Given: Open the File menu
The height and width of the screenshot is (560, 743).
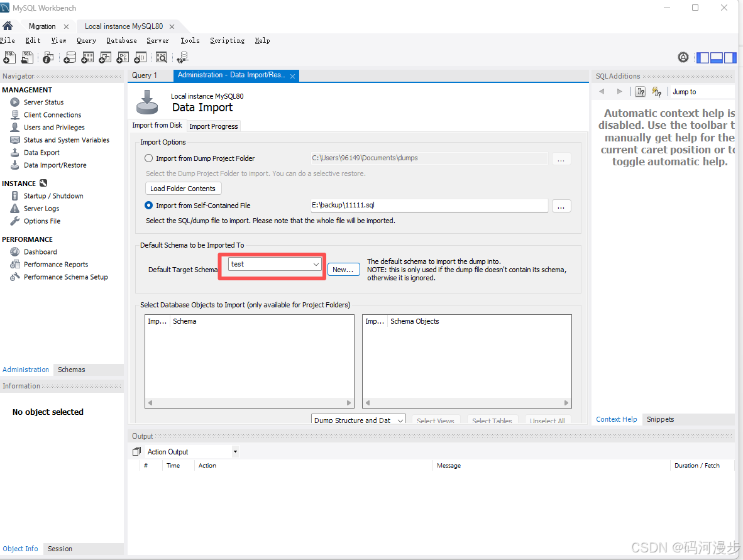Looking at the screenshot, I should pyautogui.click(x=8, y=40).
